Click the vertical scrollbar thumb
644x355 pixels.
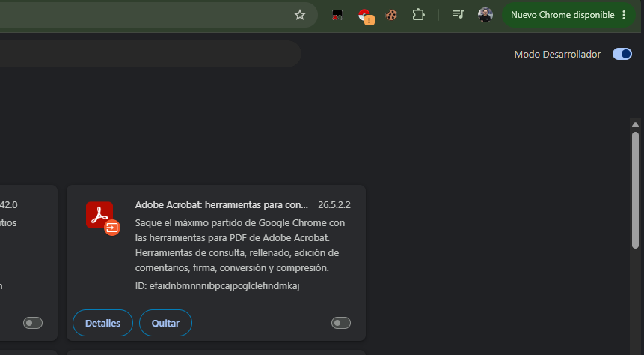click(x=635, y=190)
